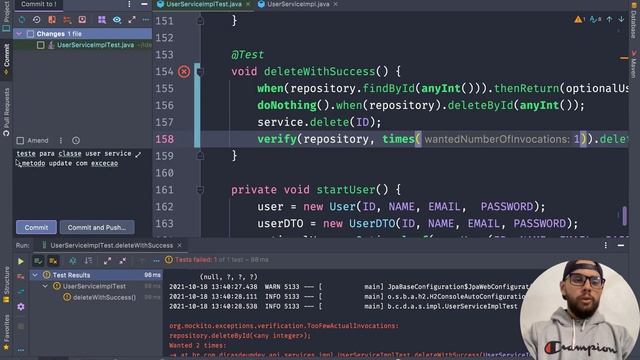Screen dimensions: 640x360
Task: Open more options ellipsis in test toolbar
Action: [156, 260]
